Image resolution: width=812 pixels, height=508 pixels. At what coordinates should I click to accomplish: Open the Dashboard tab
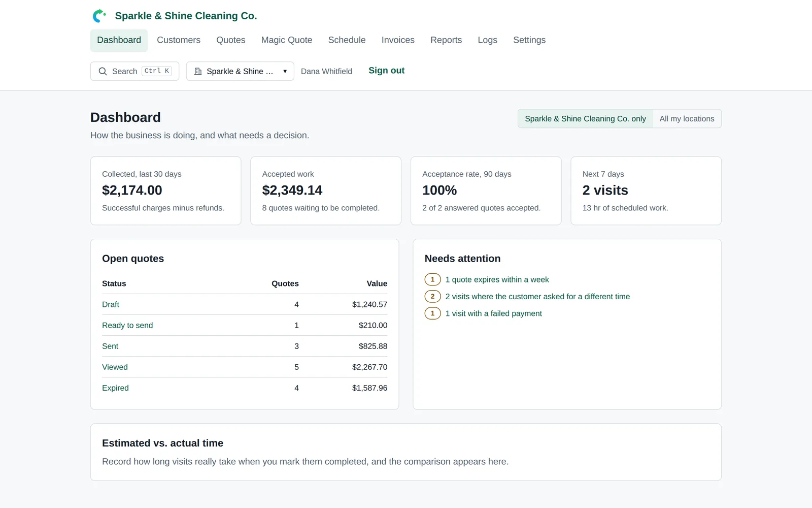(119, 40)
